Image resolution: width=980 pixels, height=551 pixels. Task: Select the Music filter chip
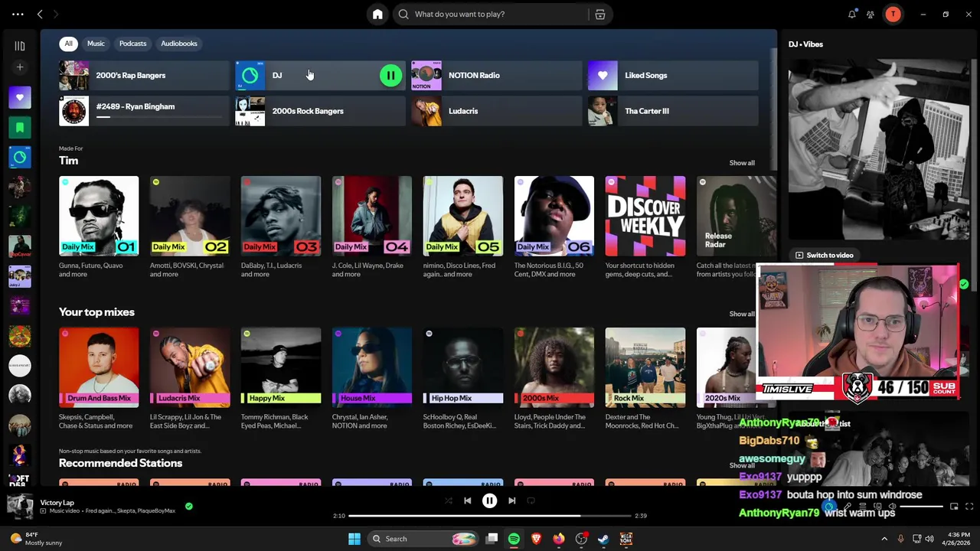96,44
